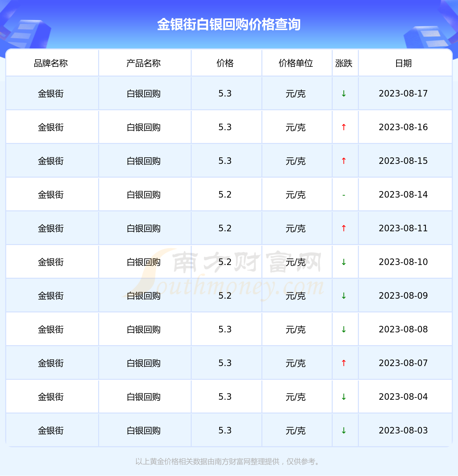
Task: Click the red up arrow for 2023-08-07
Action: pos(344,363)
